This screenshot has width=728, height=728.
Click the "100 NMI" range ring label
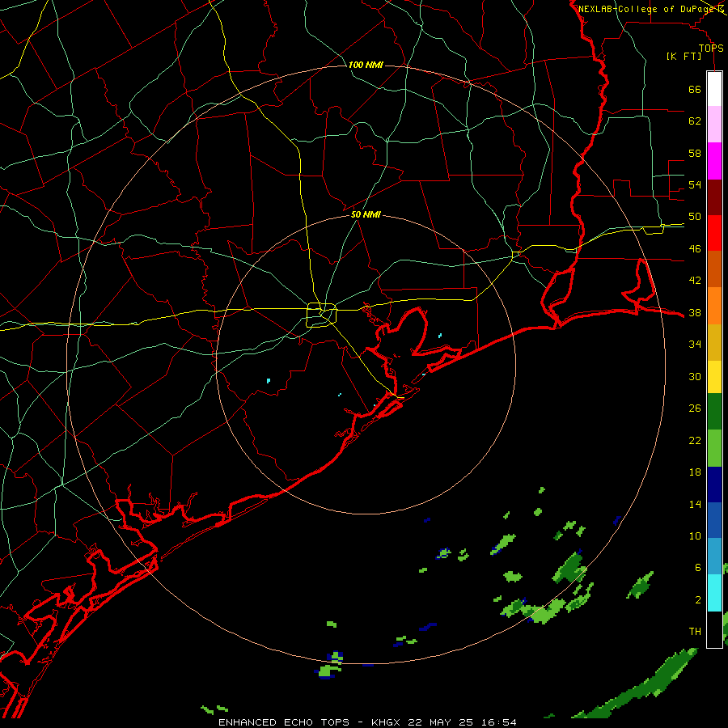(366, 65)
